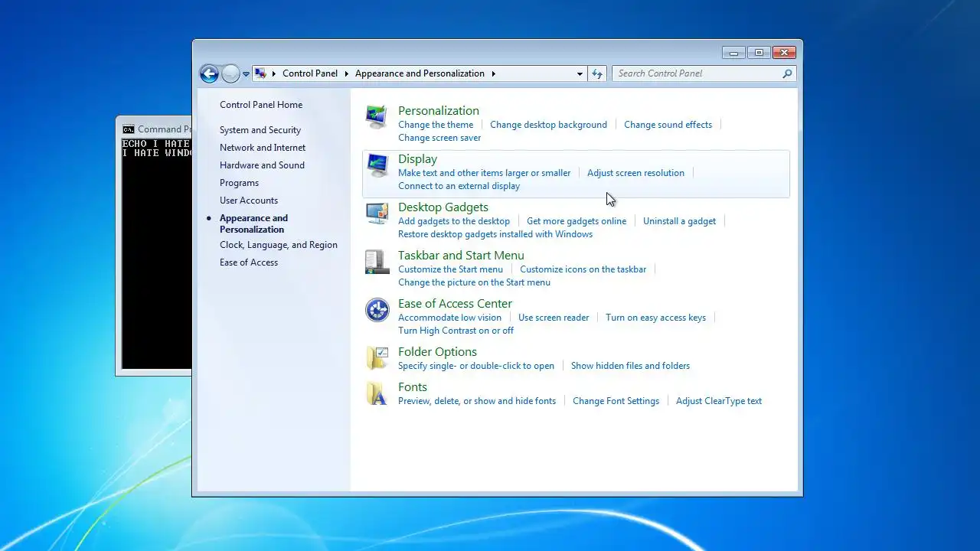Click the Ease of Access Center icon
The width and height of the screenshot is (980, 551).
click(377, 309)
